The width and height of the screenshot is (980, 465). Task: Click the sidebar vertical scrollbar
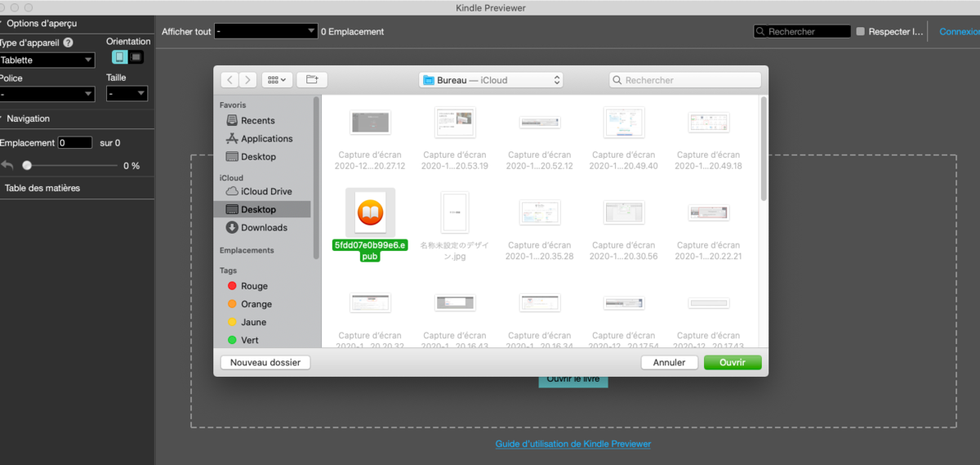[x=316, y=178]
